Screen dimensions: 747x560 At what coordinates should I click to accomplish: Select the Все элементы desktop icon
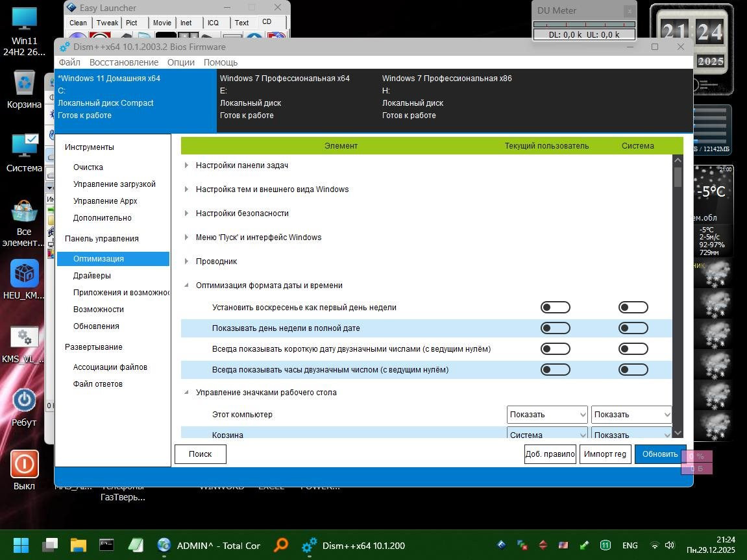pyautogui.click(x=24, y=223)
